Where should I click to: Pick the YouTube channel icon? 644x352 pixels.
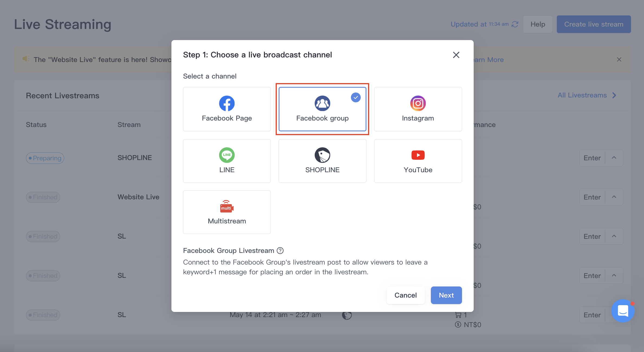[x=418, y=155]
